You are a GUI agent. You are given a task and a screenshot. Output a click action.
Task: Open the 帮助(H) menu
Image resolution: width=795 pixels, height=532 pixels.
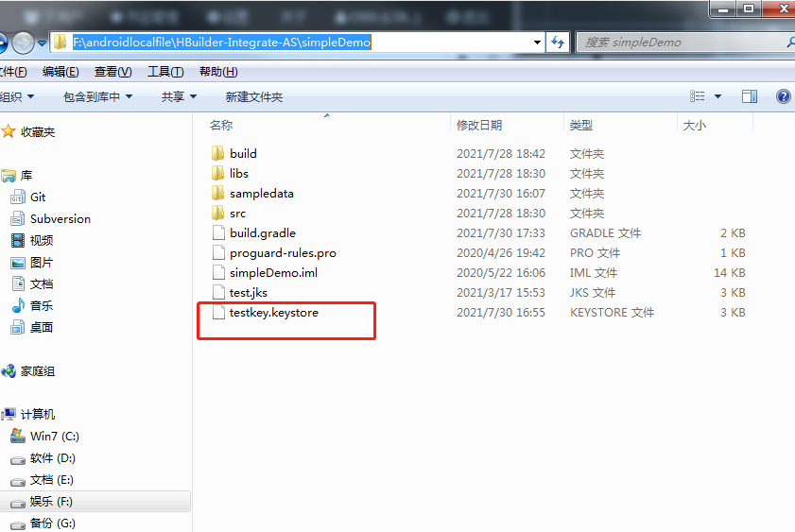(x=218, y=72)
